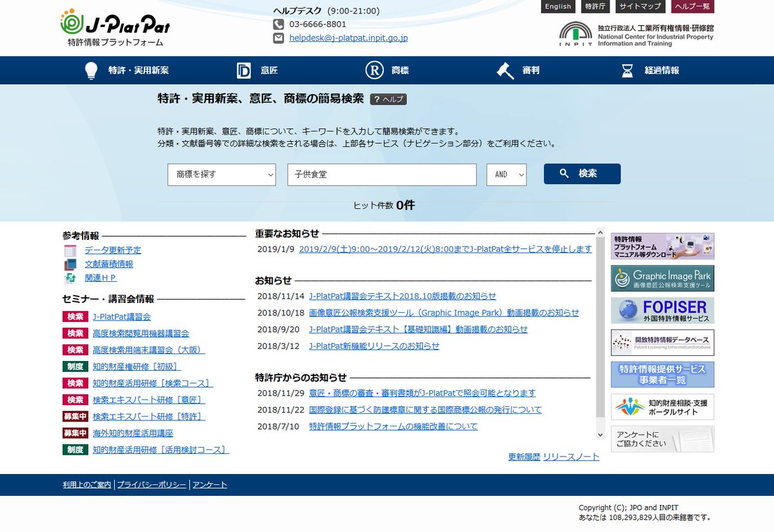Image resolution: width=774 pixels, height=532 pixels.
Task: Click the lightbulb icon for 特許・実用新案
Action: pyautogui.click(x=91, y=70)
